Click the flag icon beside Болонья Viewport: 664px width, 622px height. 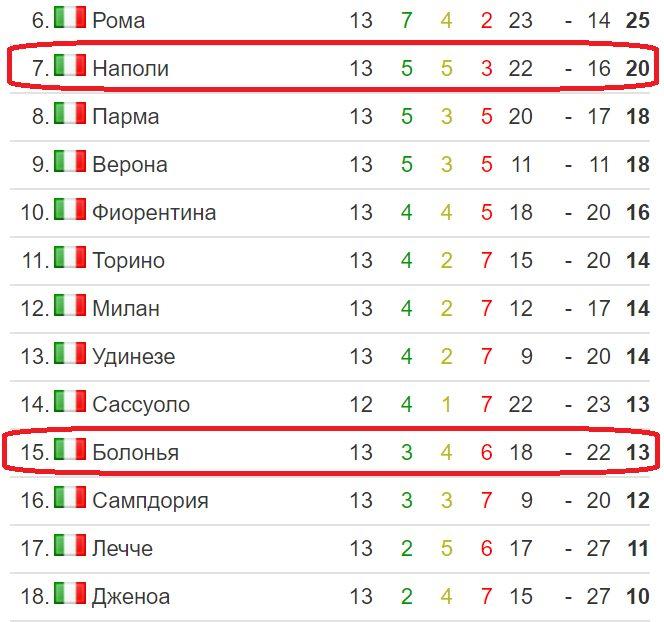[x=69, y=450]
